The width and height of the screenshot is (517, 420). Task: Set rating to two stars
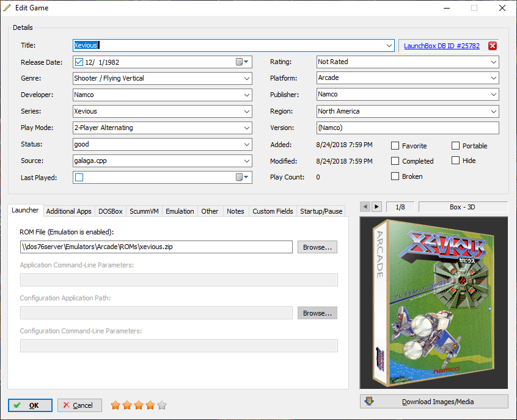pyautogui.click(x=127, y=405)
